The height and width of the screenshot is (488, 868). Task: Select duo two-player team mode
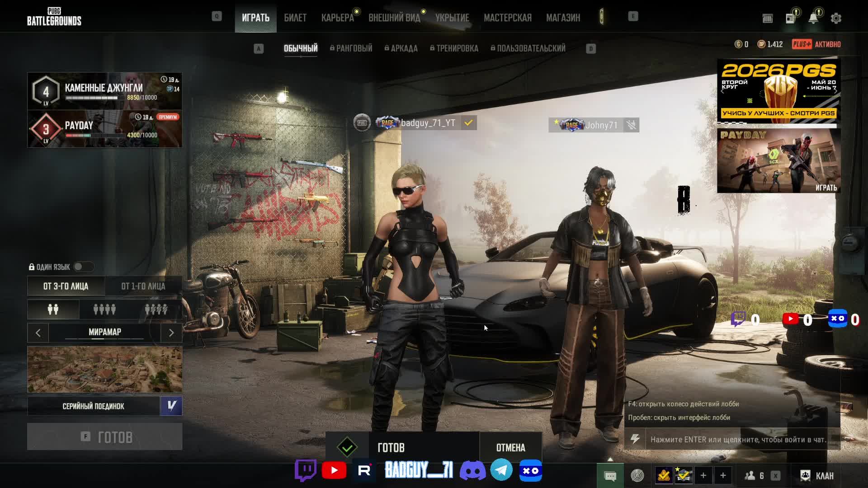[x=53, y=310]
